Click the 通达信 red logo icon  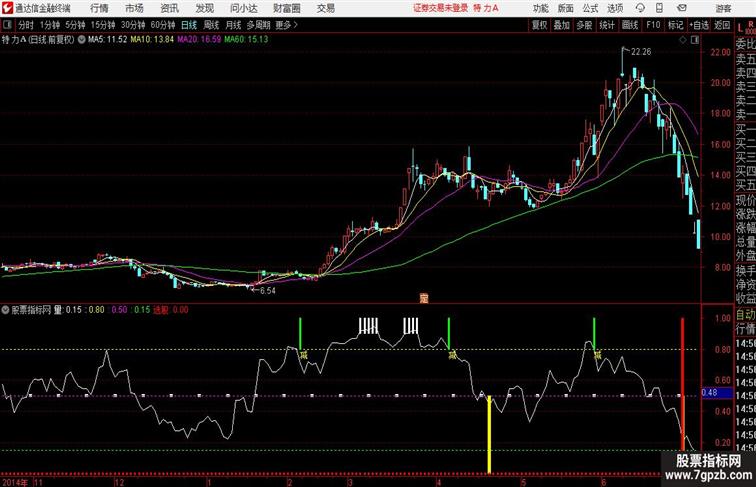7,8
